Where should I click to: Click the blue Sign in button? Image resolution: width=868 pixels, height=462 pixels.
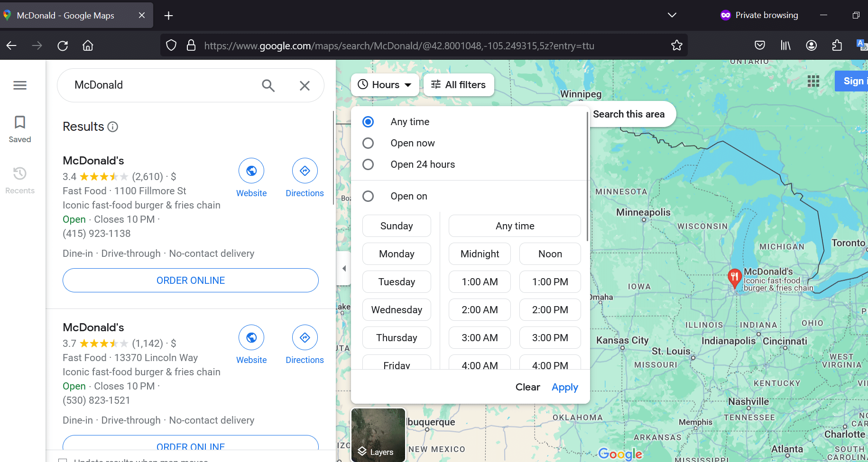[852, 81]
